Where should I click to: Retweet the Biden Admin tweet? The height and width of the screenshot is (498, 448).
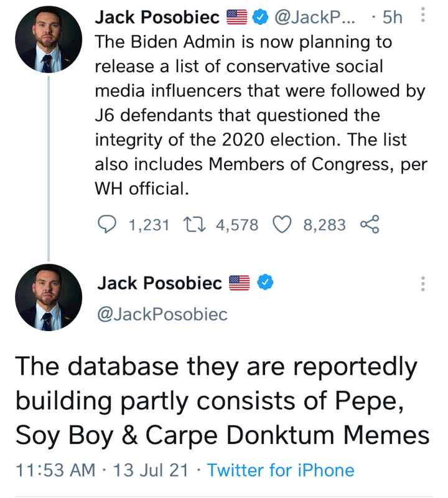(x=195, y=225)
